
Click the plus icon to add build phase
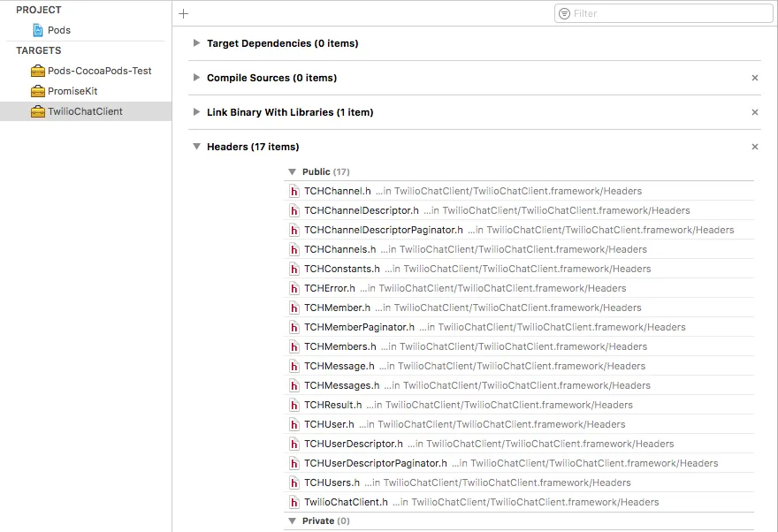click(184, 14)
